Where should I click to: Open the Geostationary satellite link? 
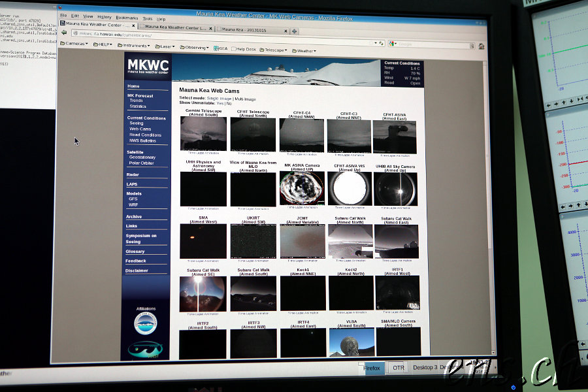142,157
